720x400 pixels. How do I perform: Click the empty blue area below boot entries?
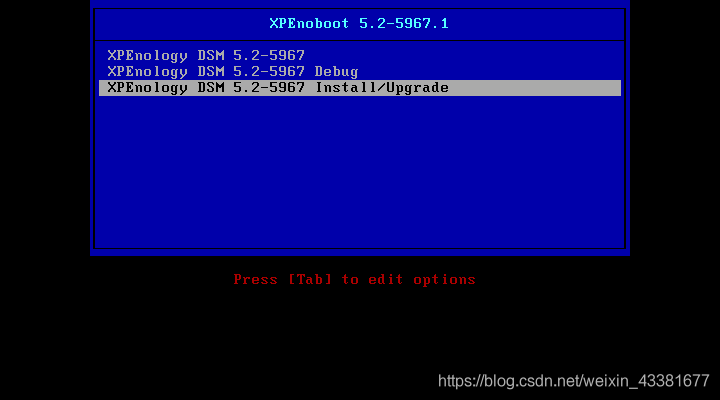click(x=360, y=172)
